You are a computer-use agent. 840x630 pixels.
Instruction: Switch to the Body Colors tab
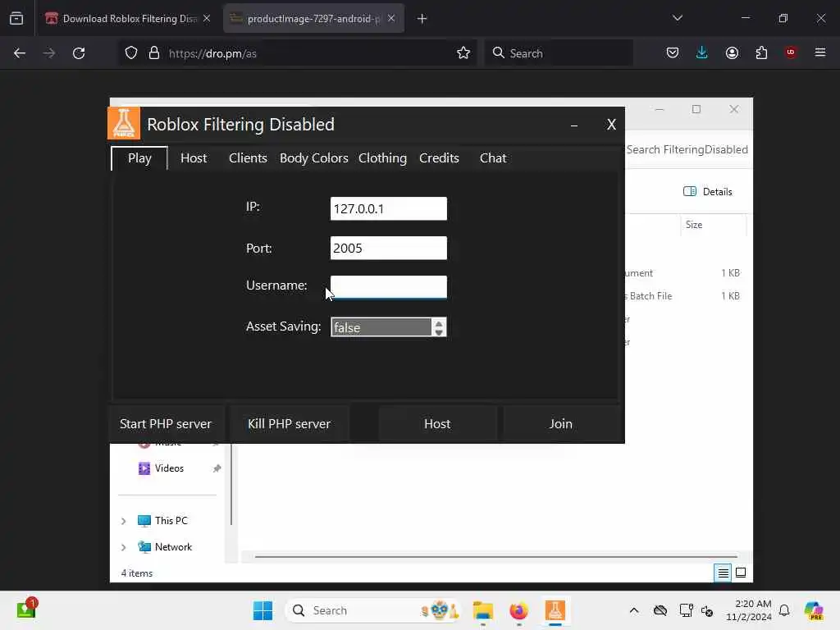click(313, 158)
